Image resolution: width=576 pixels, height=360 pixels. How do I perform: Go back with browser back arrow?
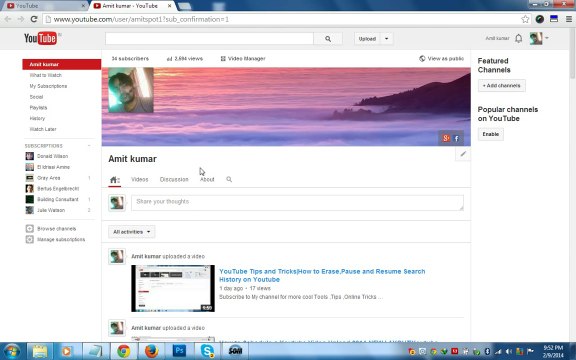coord(8,19)
